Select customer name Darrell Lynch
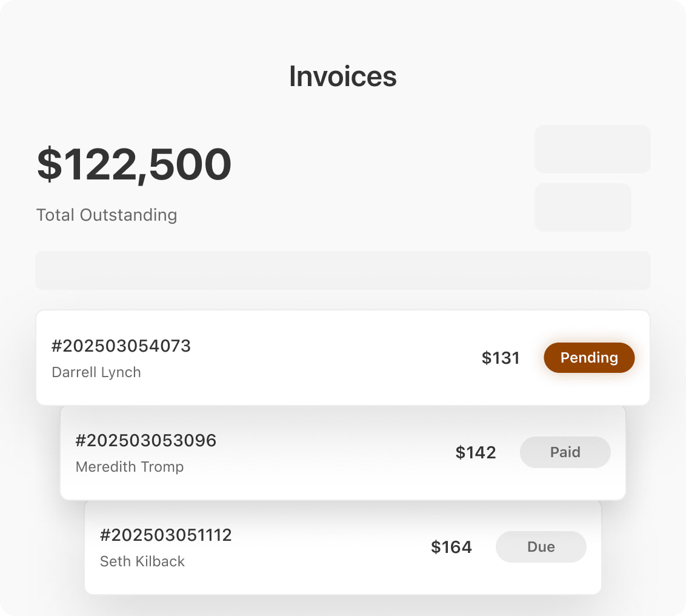The image size is (686, 616). [x=96, y=372]
